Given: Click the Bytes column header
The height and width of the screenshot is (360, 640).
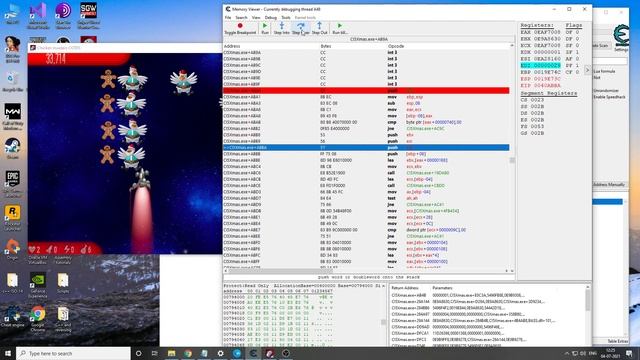Looking at the screenshot, I should [x=325, y=46].
